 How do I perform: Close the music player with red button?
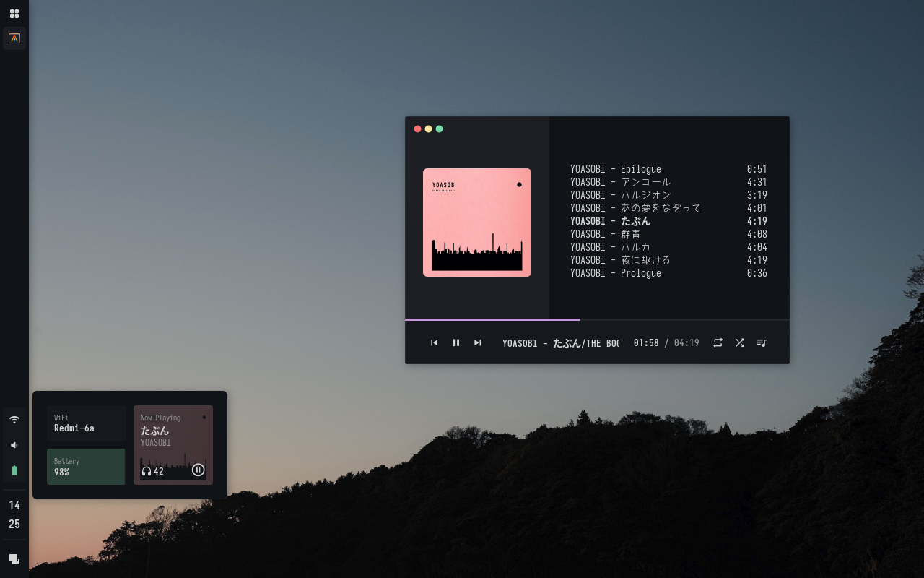417,129
